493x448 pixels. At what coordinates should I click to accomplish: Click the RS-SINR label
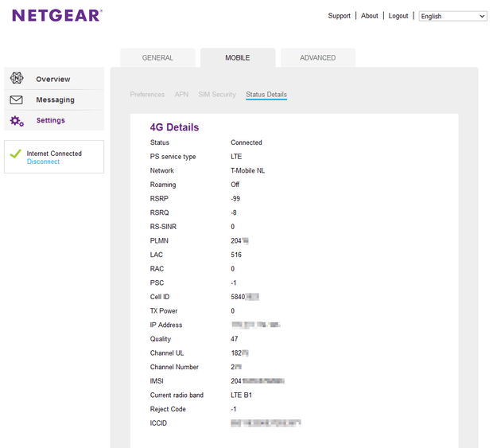click(163, 227)
